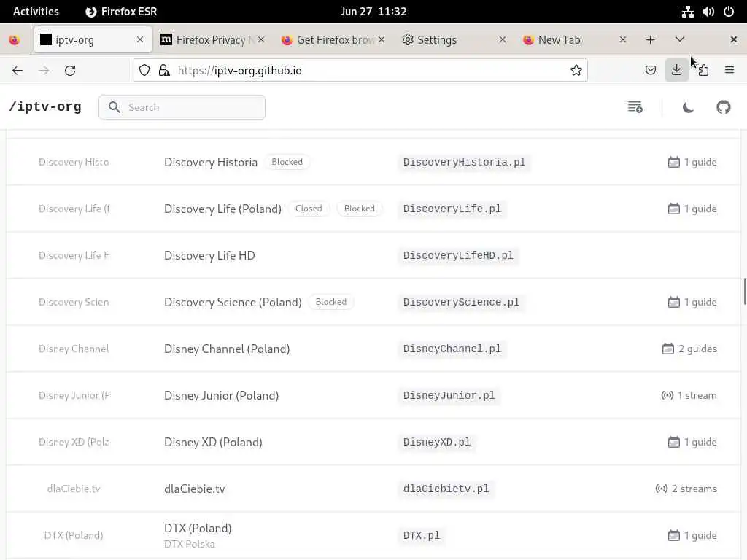Select the Disney Junior (Poland) name
This screenshot has width=747, height=560.
tap(222, 395)
